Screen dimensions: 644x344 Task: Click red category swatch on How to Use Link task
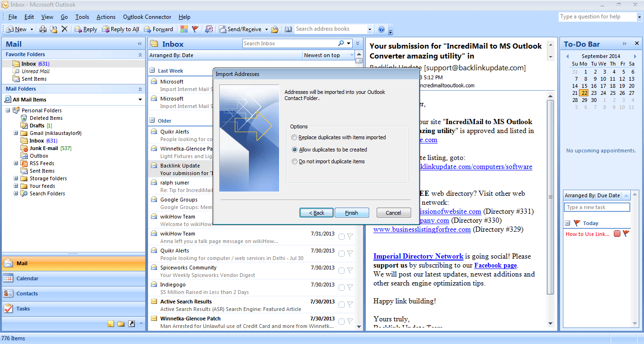click(x=617, y=234)
